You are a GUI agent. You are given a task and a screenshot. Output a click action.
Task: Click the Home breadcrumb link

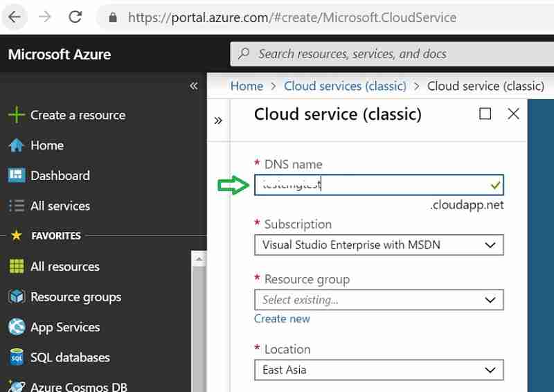click(247, 86)
